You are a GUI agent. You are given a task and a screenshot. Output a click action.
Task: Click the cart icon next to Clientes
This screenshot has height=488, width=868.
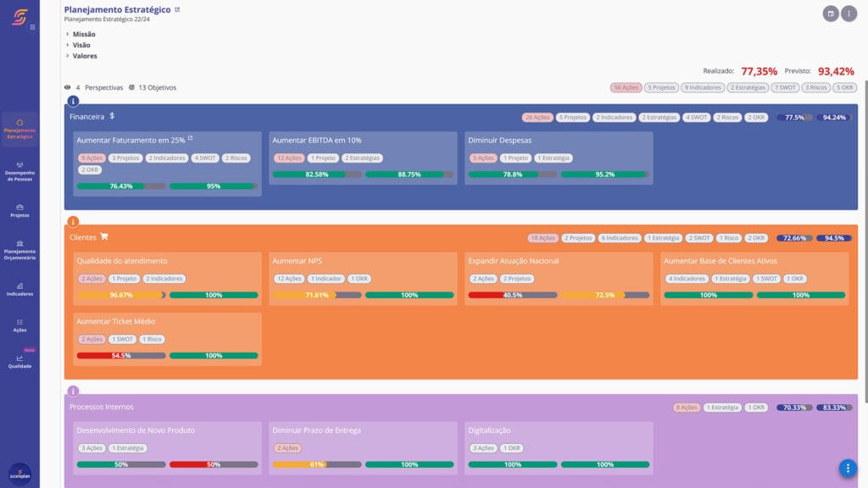[104, 237]
